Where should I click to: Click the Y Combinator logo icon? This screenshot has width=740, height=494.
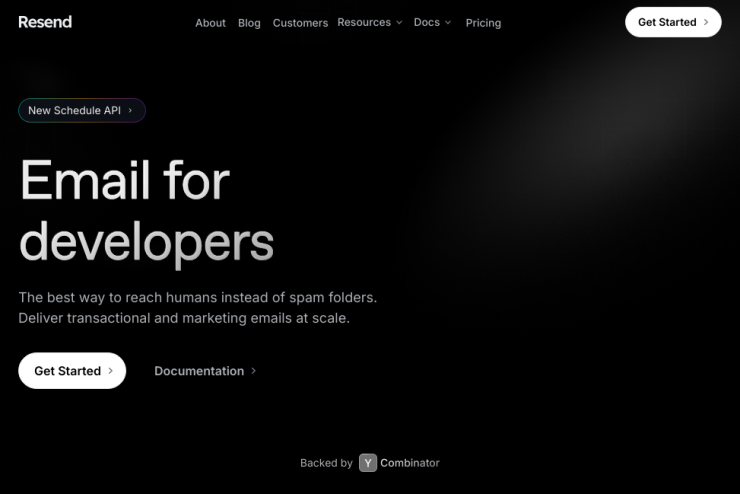pyautogui.click(x=368, y=463)
